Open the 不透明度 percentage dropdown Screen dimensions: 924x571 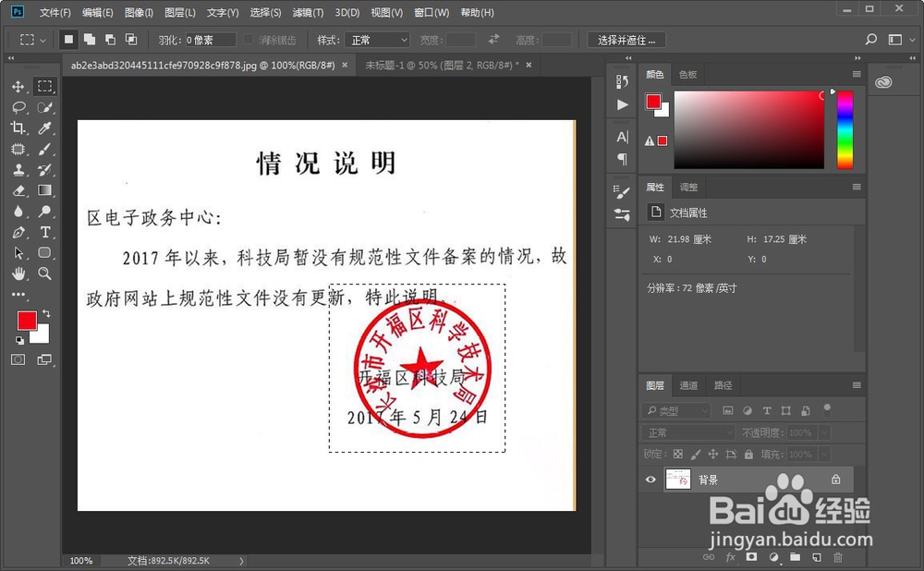click(x=823, y=432)
